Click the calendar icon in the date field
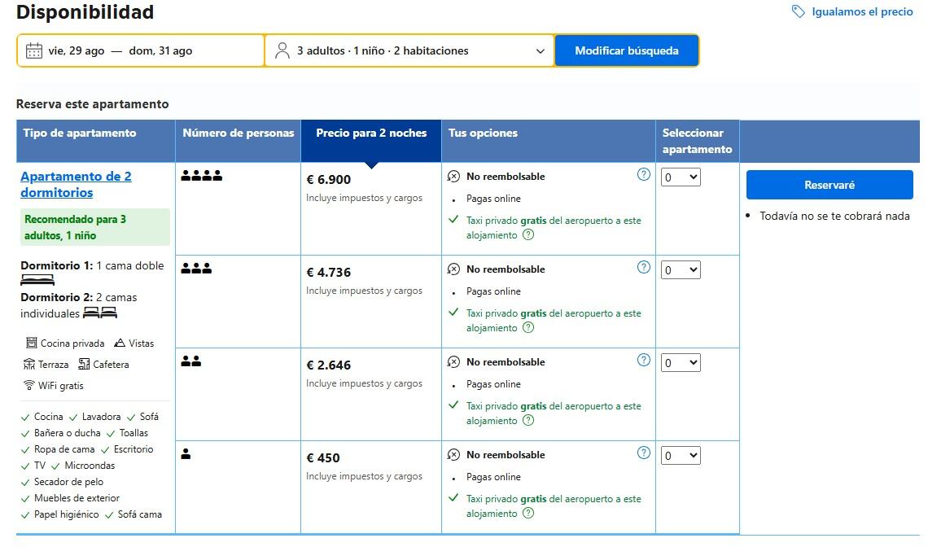The height and width of the screenshot is (560, 928). coord(34,50)
